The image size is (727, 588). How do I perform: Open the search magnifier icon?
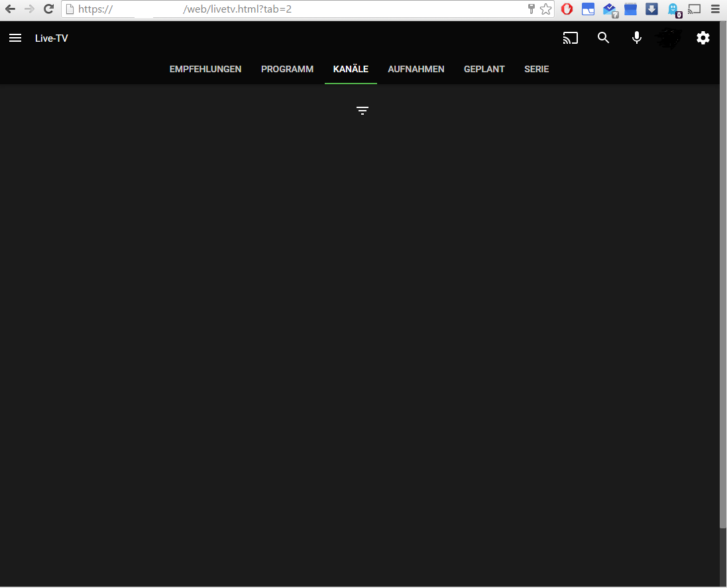(x=603, y=38)
